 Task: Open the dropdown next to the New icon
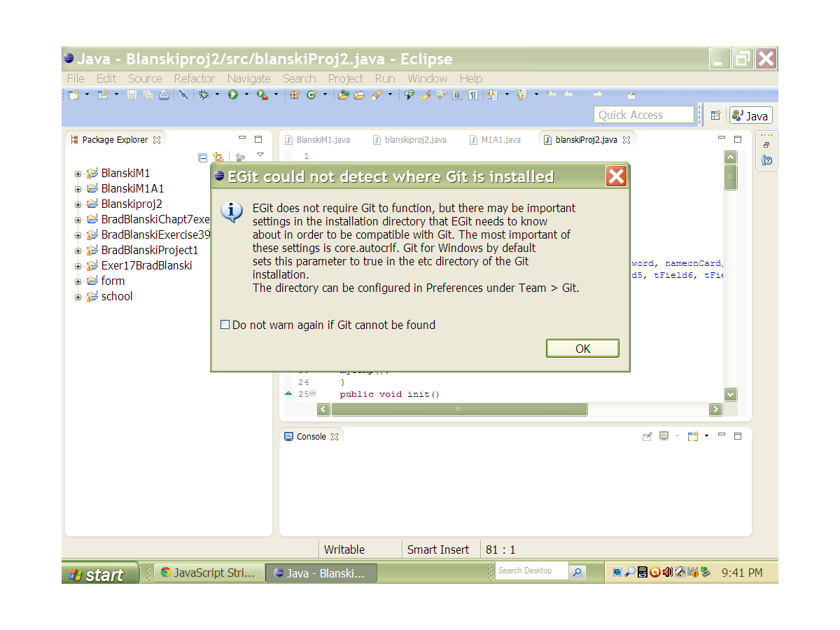[x=87, y=94]
